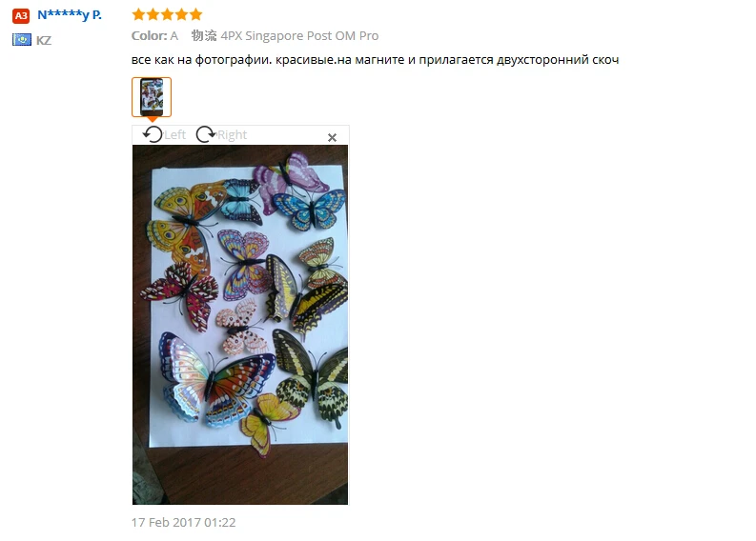
Task: Rotate the photo right with the clockwise icon
Action: [206, 134]
